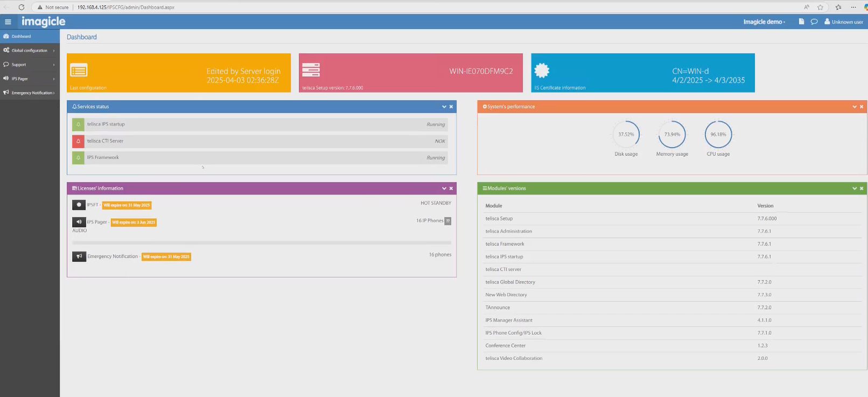Close the Licenses' information panel
868x397 pixels.
point(451,189)
